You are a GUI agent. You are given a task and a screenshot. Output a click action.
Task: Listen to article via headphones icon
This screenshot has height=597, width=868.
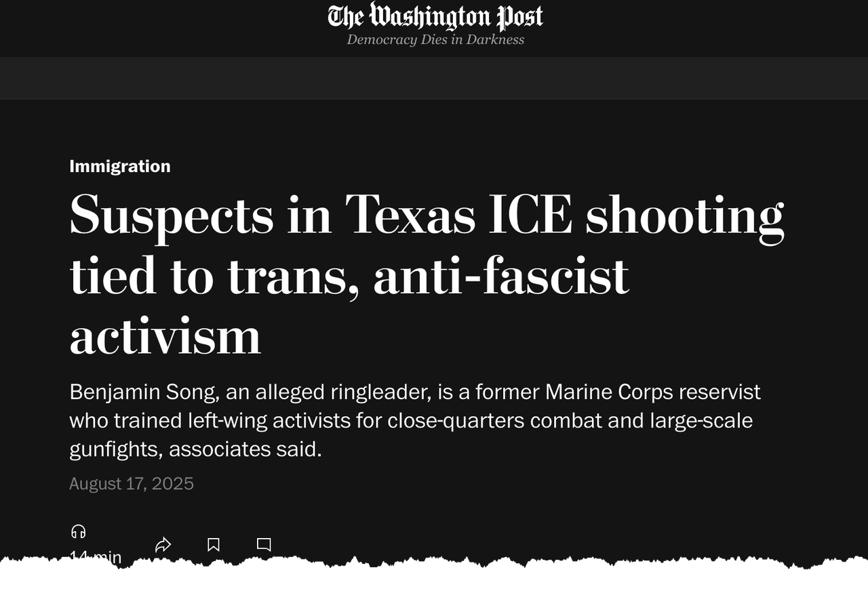[79, 531]
